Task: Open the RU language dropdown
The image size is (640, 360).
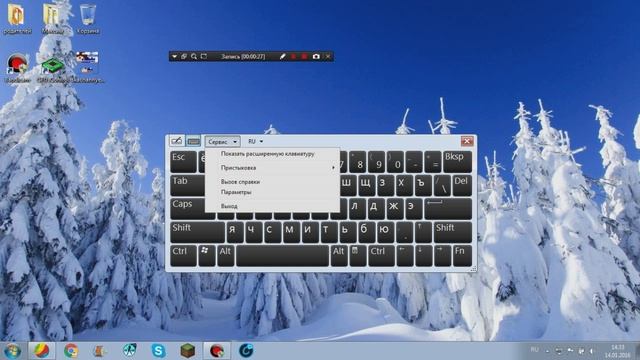Action: point(256,141)
